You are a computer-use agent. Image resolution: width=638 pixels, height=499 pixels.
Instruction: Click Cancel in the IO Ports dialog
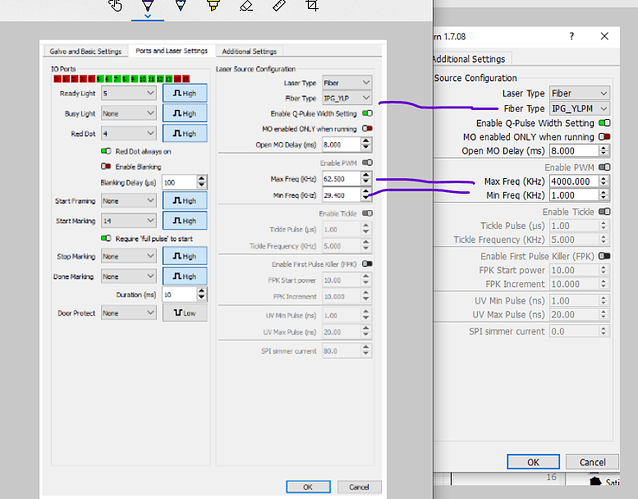(x=359, y=487)
